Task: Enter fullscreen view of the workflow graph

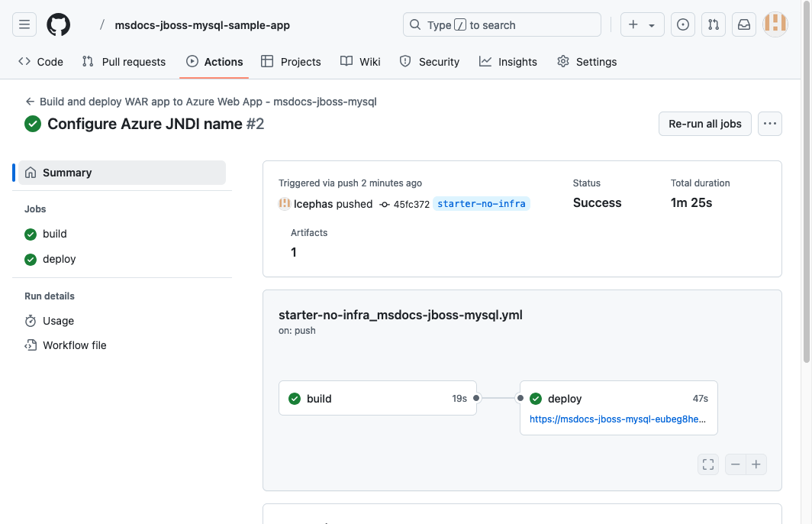Action: pos(707,464)
